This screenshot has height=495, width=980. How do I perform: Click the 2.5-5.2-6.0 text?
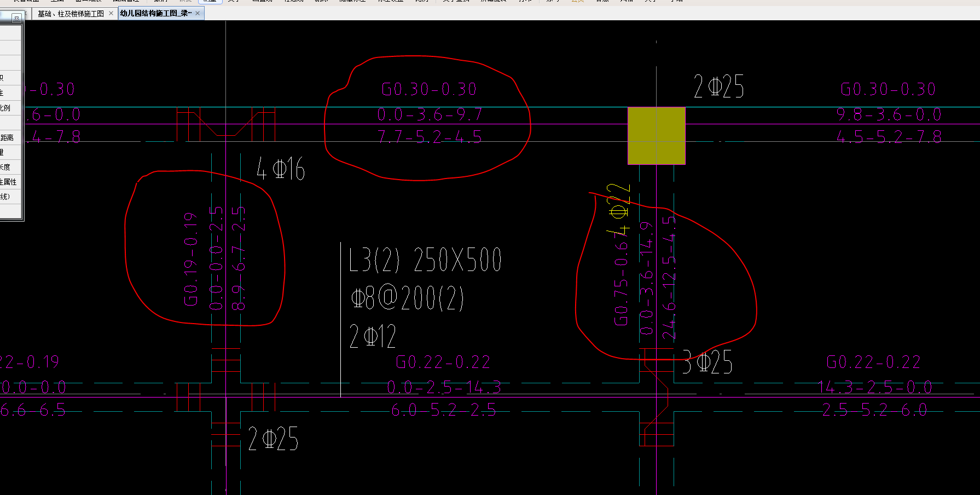click(874, 410)
